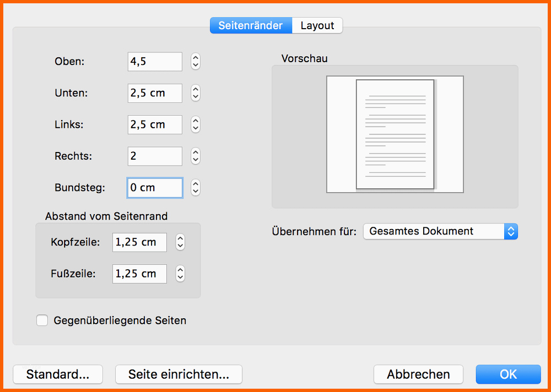The width and height of the screenshot is (551, 392).
Task: Click the Abbrechen button
Action: pyautogui.click(x=418, y=374)
